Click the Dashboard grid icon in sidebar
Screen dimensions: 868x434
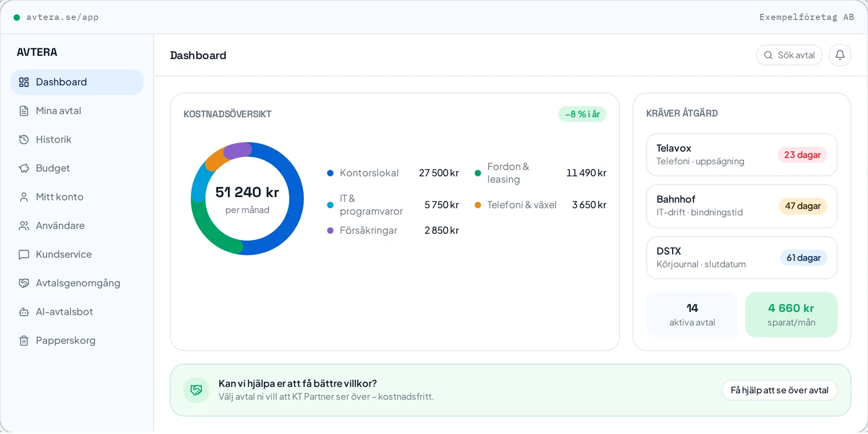pyautogui.click(x=24, y=82)
